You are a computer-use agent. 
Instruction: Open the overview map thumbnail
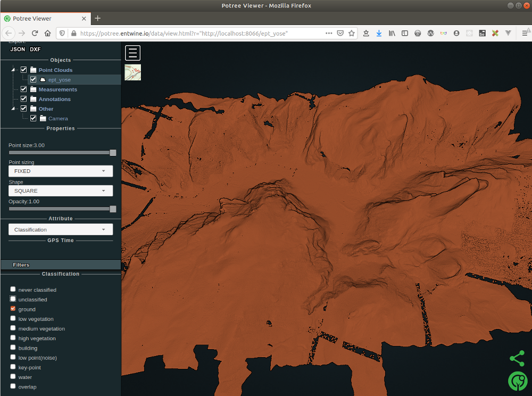[132, 72]
